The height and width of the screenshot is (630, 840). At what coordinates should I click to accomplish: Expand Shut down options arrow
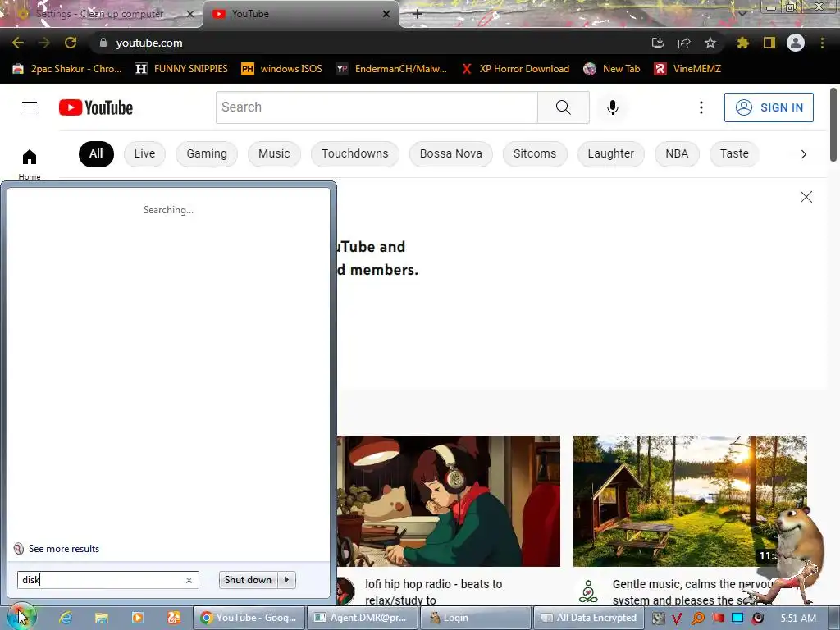(287, 580)
